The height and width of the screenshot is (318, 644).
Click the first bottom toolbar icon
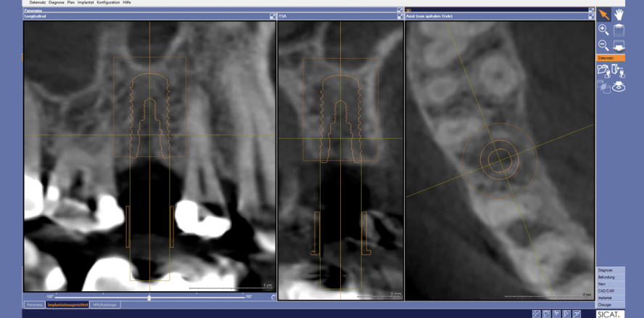pyautogui.click(x=536, y=314)
